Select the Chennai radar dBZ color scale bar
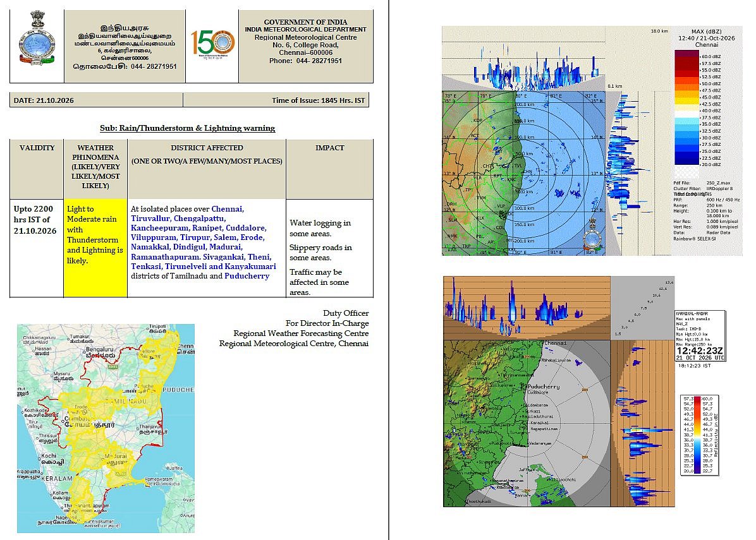 686,107
